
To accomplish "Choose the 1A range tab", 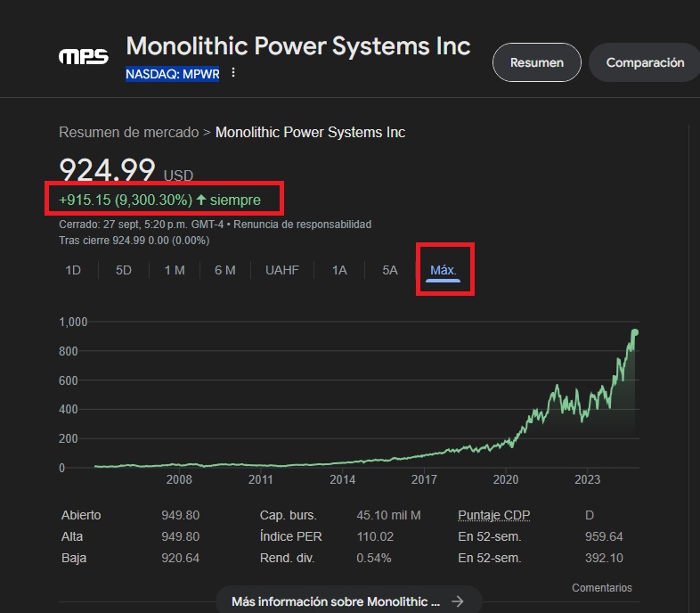I will pos(339,270).
